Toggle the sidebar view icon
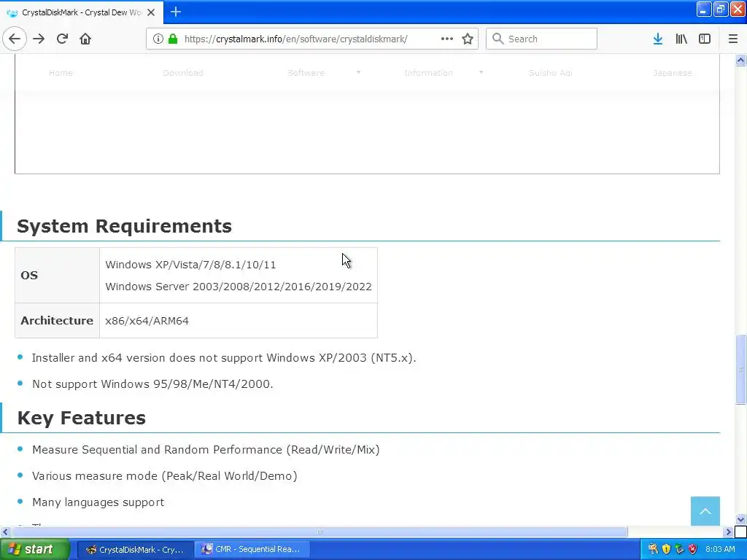Viewport: 747px width, 560px height. click(705, 39)
